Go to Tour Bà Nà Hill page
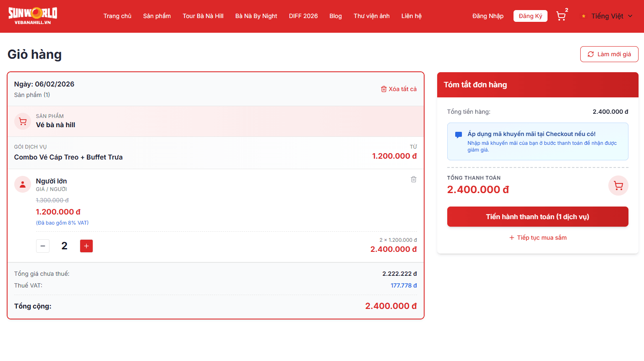 tap(203, 16)
